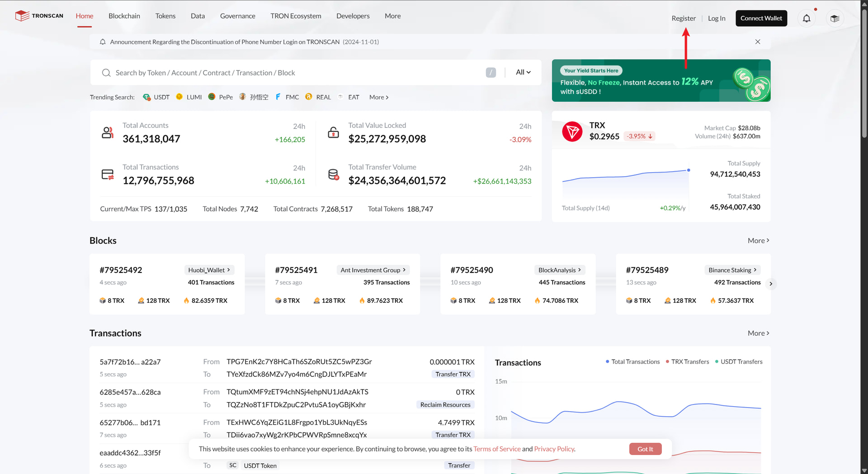Open the All search filter dropdown
The image size is (868, 474).
(523, 72)
